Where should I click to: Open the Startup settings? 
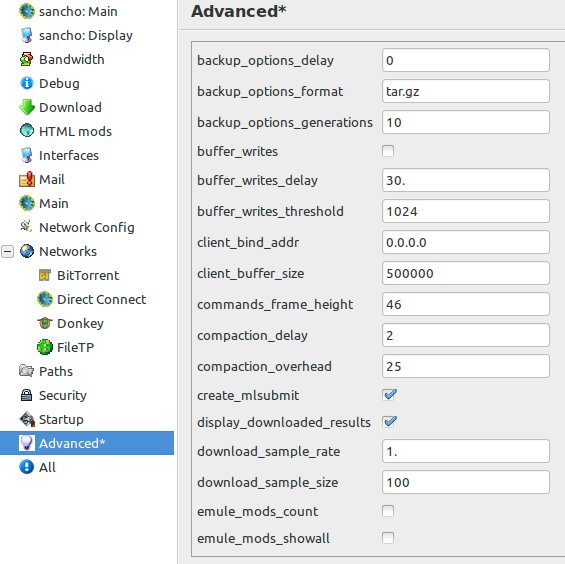click(61, 419)
